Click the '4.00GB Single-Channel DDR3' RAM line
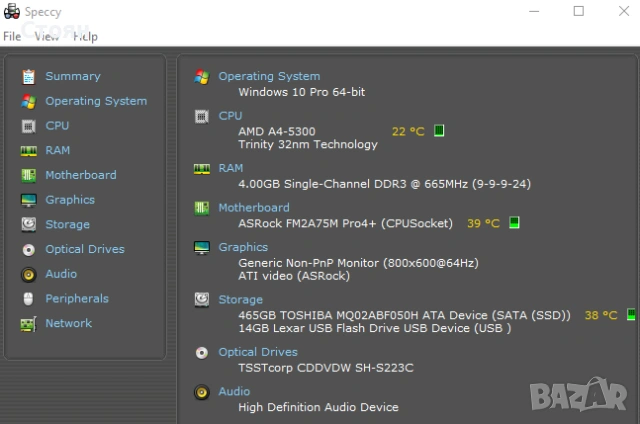 point(384,184)
